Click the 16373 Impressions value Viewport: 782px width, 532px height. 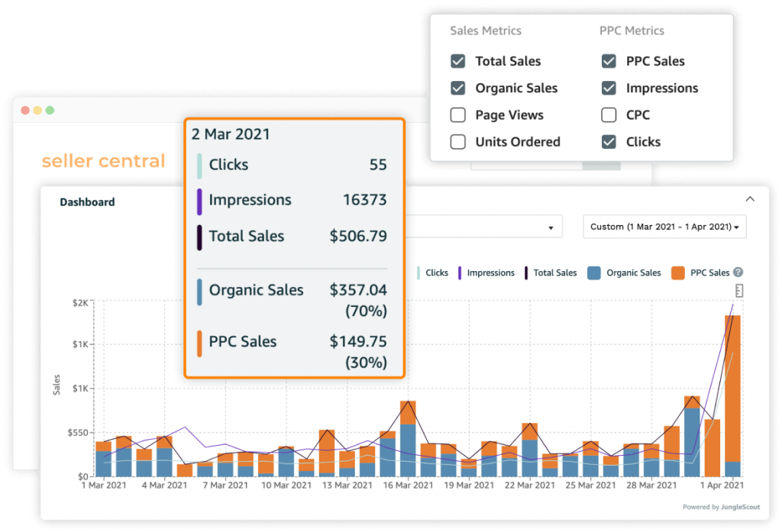tap(364, 199)
